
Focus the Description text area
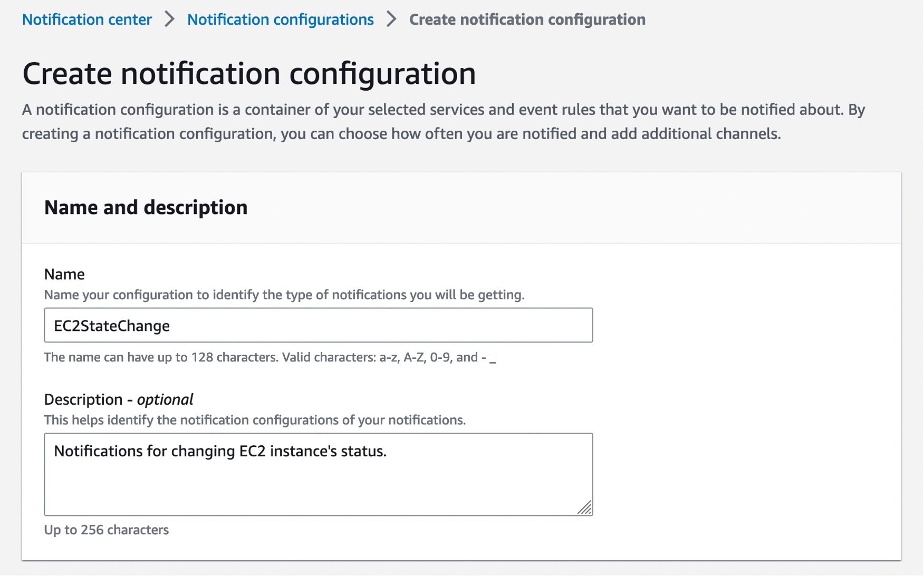click(319, 474)
